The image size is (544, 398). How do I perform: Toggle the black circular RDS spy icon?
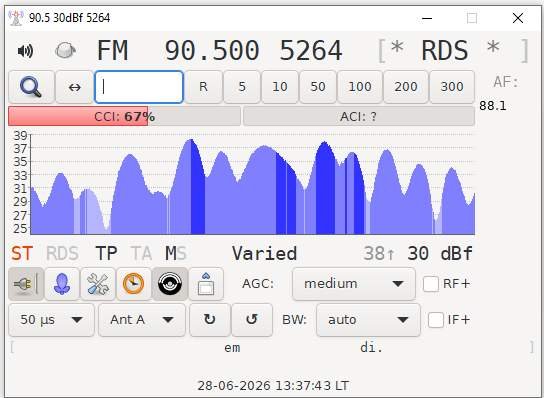170,284
